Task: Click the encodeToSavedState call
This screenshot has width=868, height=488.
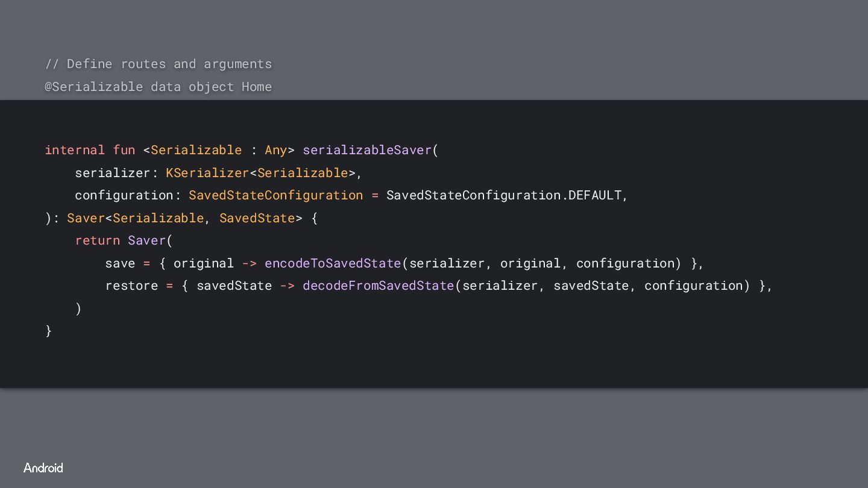Action: coord(333,263)
